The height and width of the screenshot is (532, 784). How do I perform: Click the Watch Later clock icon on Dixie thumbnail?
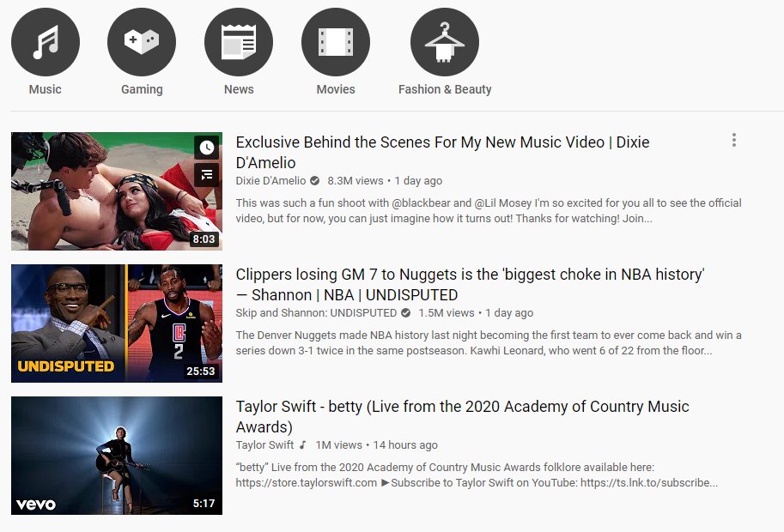coord(206,148)
